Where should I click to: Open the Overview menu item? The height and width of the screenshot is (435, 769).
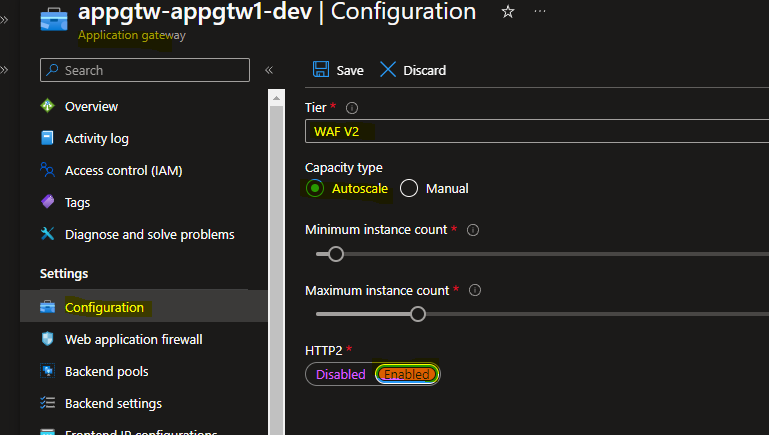pos(91,106)
